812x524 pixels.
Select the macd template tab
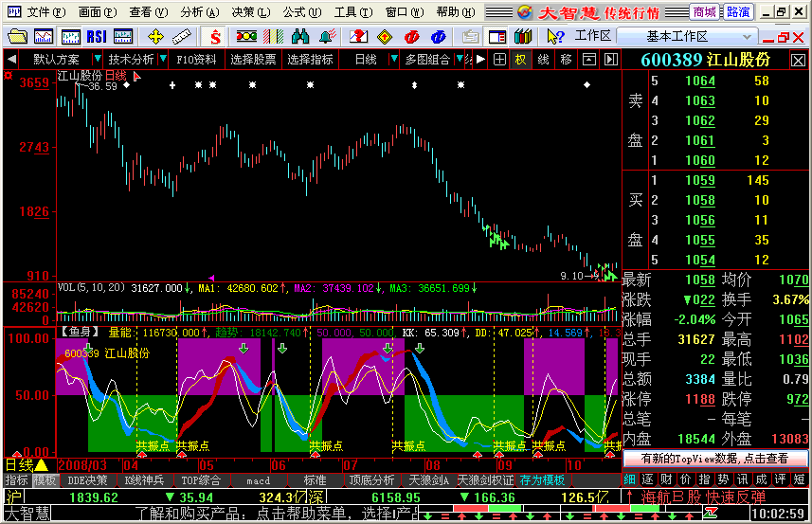tap(258, 480)
